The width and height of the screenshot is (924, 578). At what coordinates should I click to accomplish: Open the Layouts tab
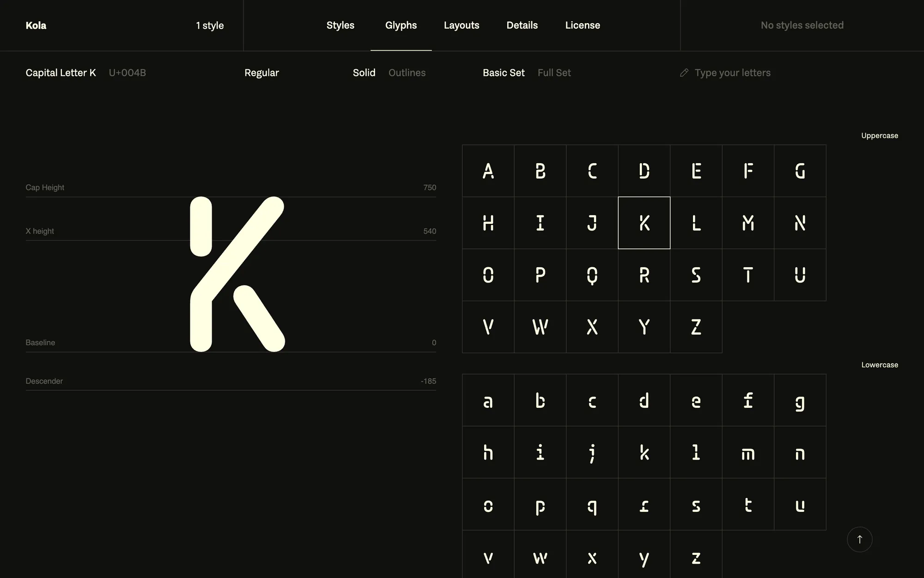(x=462, y=25)
